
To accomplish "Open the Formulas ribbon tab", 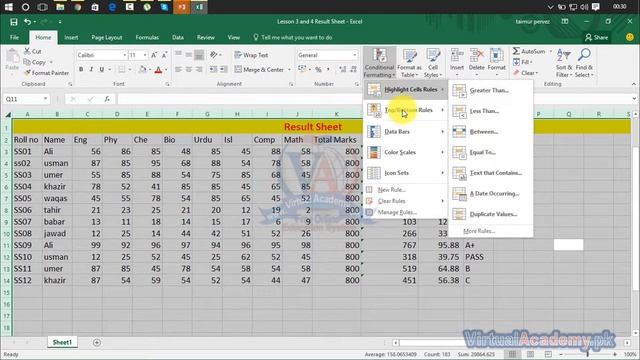I will (x=147, y=37).
